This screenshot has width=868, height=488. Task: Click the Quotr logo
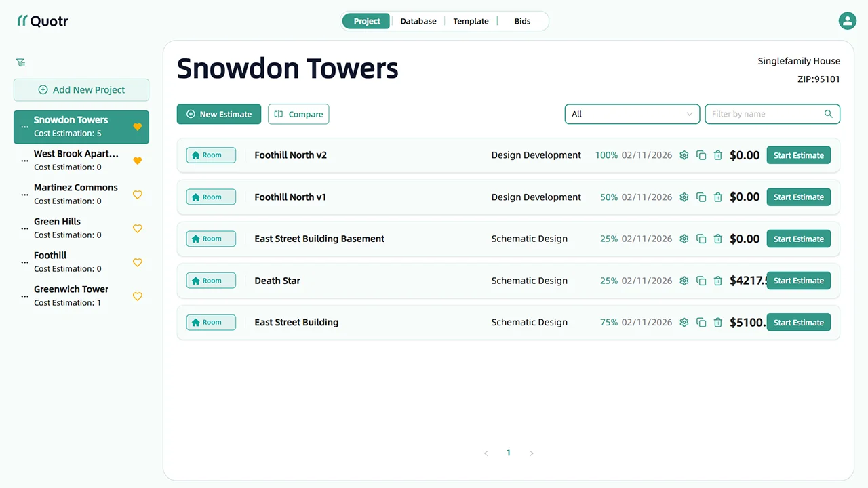click(42, 20)
